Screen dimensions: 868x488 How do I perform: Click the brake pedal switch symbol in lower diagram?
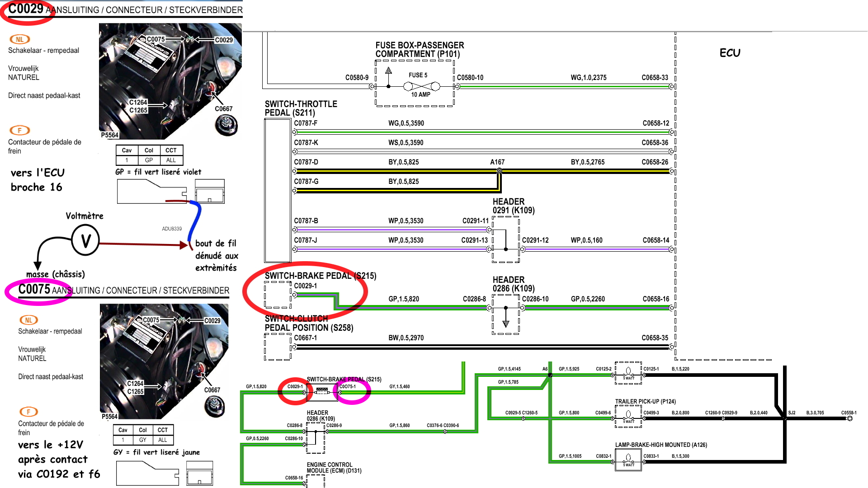point(322,391)
